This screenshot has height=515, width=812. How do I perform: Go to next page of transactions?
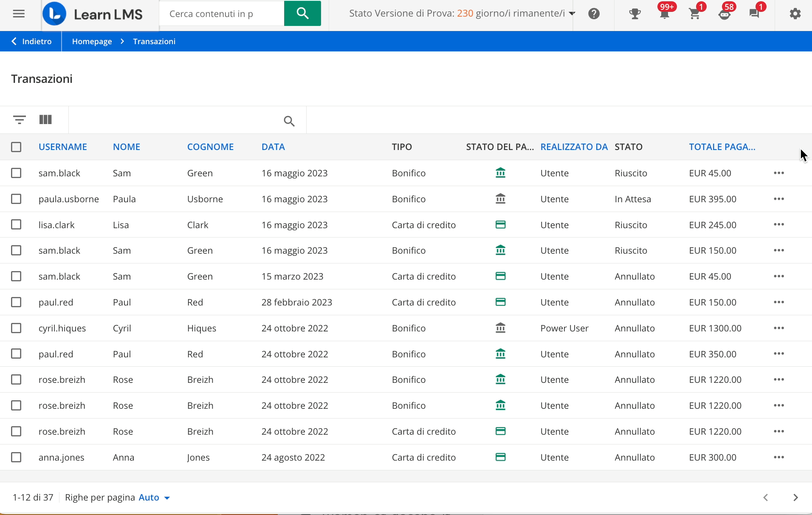click(x=795, y=498)
